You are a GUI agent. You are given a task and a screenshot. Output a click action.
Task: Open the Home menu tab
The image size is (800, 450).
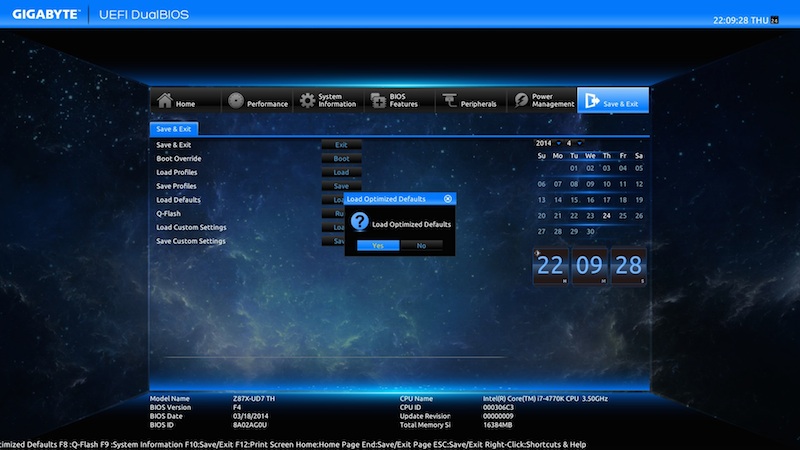point(186,100)
